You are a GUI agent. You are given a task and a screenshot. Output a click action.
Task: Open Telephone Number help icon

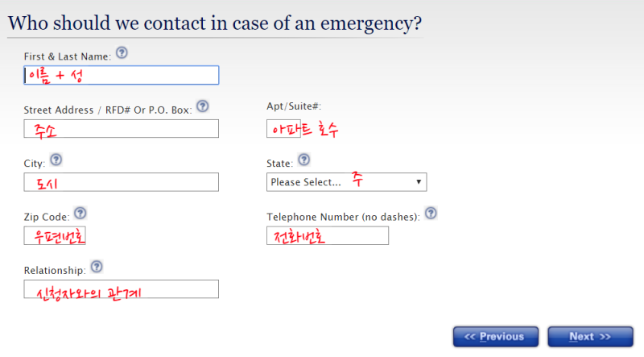tap(431, 213)
